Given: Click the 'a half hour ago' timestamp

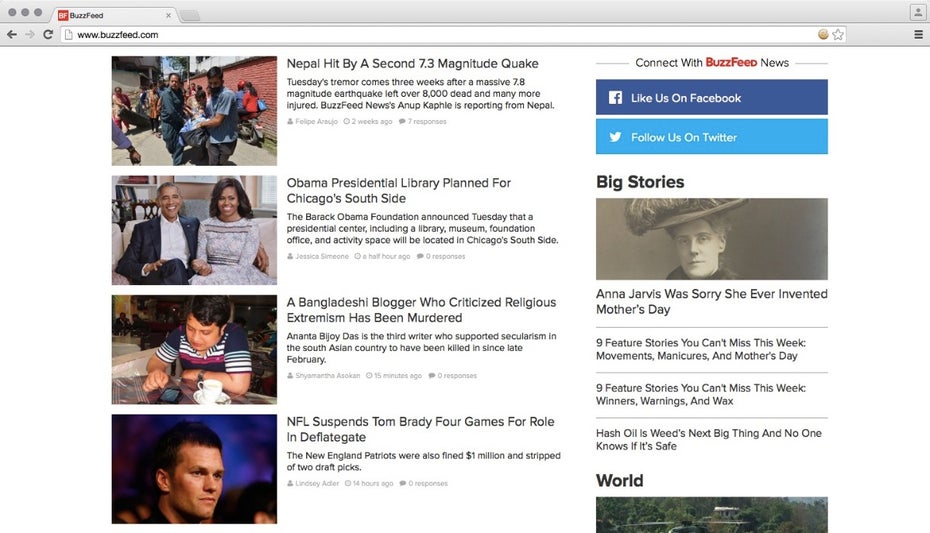Looking at the screenshot, I should pyautogui.click(x=383, y=256).
